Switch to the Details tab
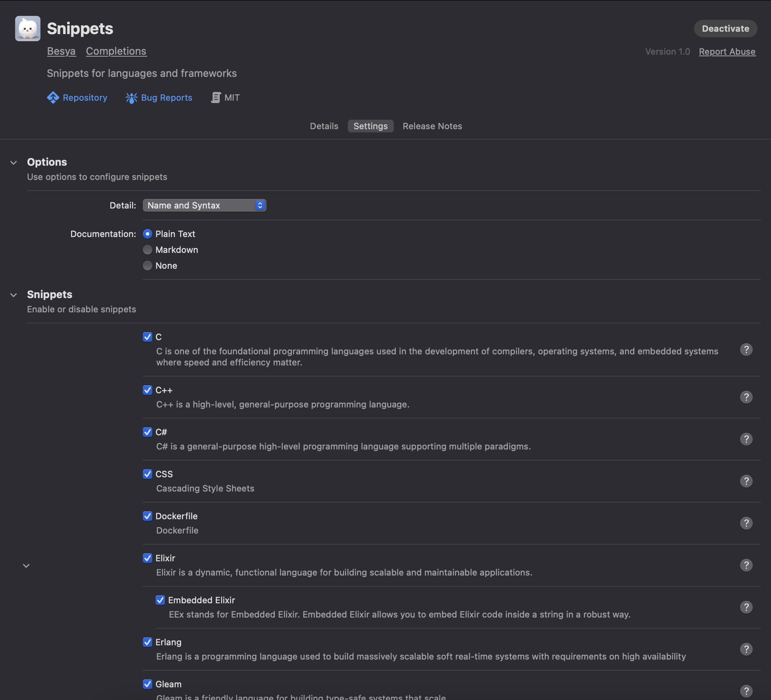The height and width of the screenshot is (700, 771). [324, 126]
